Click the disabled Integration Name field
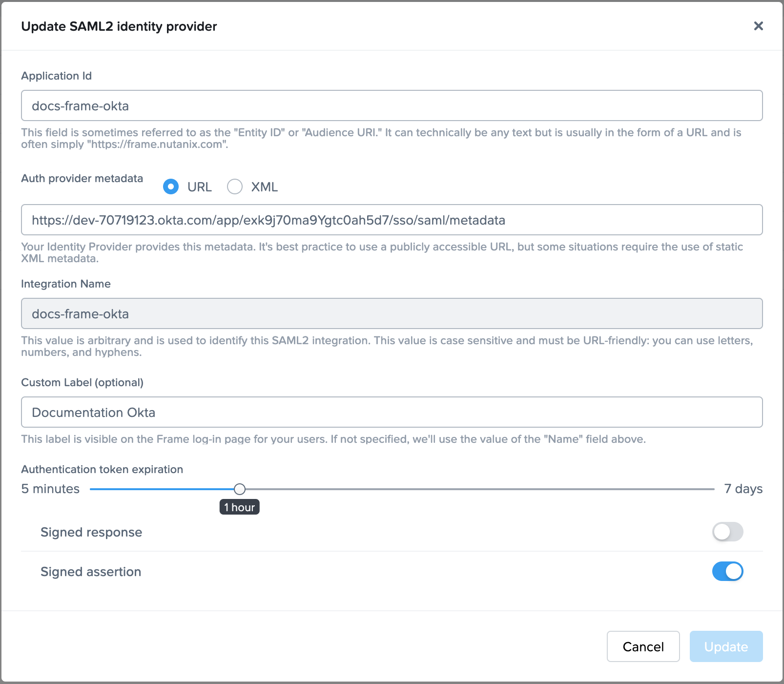The image size is (784, 684). (x=391, y=313)
